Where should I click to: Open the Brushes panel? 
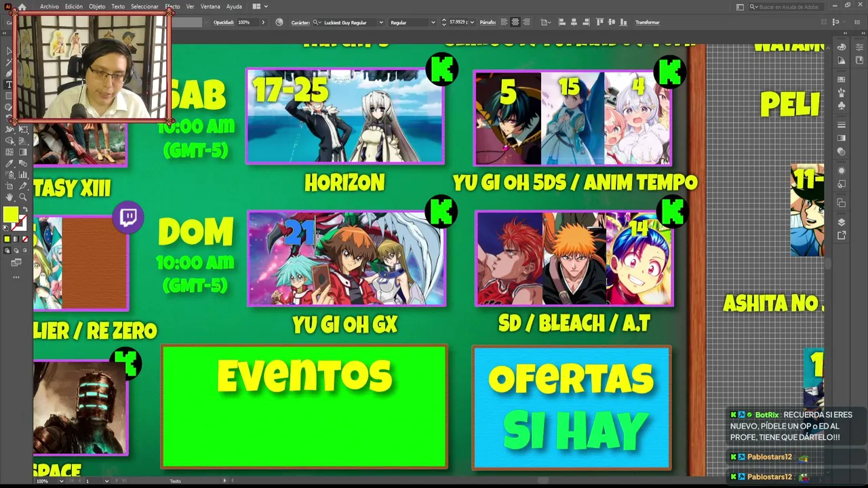842,92
